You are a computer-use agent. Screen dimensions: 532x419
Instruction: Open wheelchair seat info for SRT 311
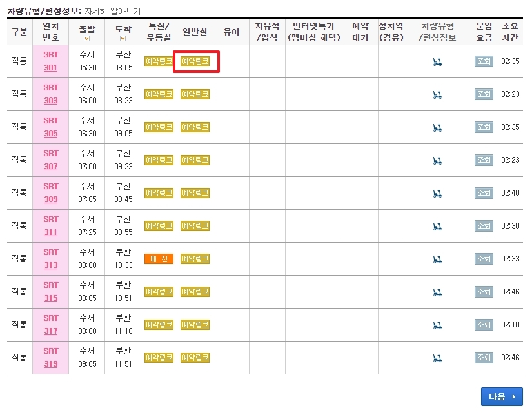(437, 227)
